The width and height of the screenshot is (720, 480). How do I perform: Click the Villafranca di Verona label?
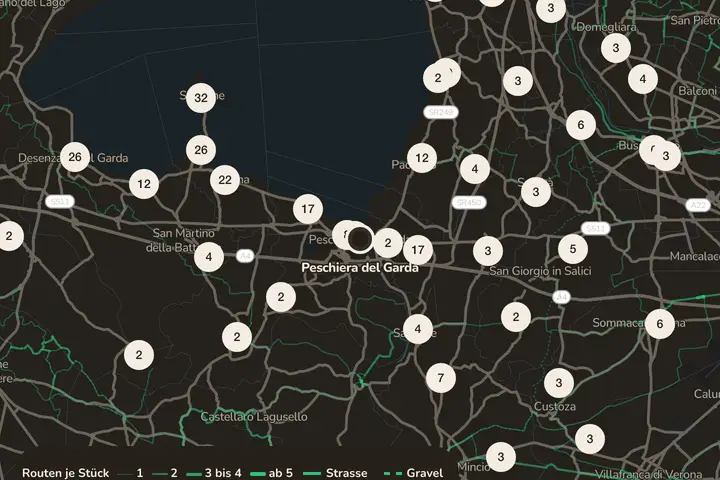pos(648,474)
